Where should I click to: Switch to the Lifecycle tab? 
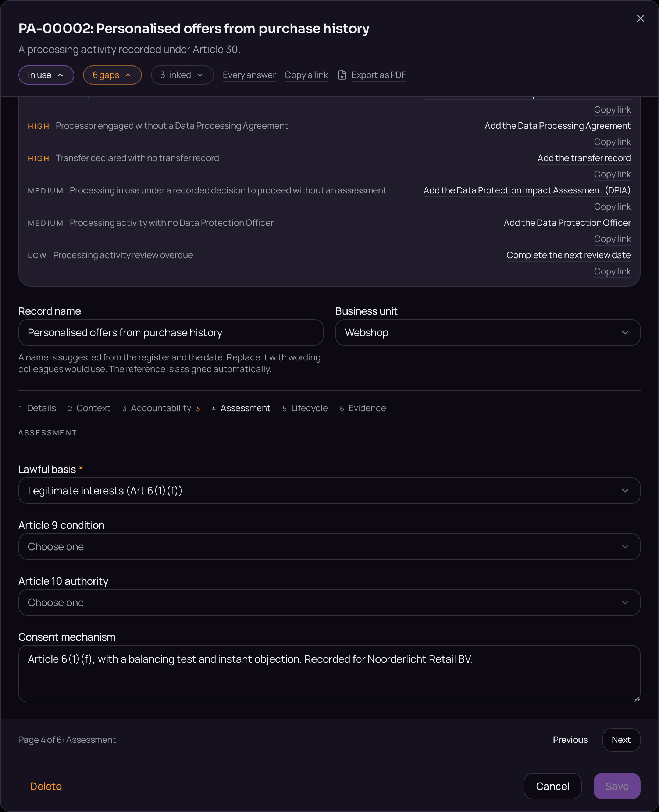[x=305, y=408]
